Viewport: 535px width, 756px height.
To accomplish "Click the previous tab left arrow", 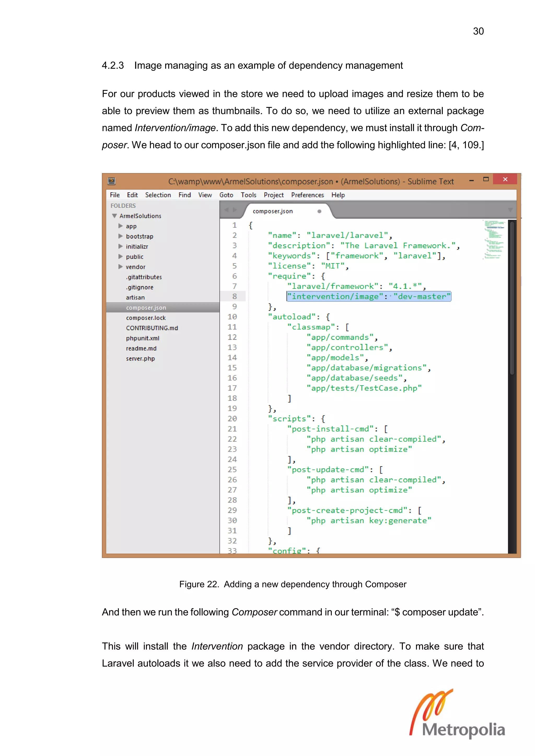I will point(226,210).
